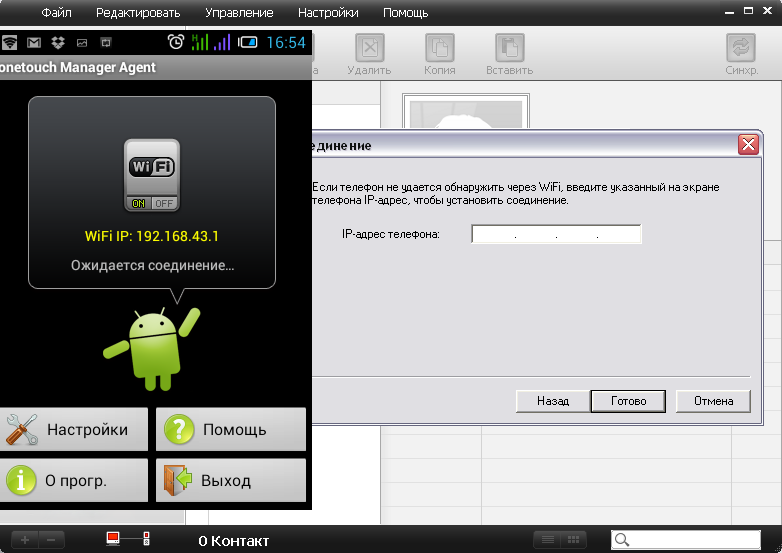Open the Управление menu
Viewport: 782px width, 553px height.
click(x=239, y=12)
